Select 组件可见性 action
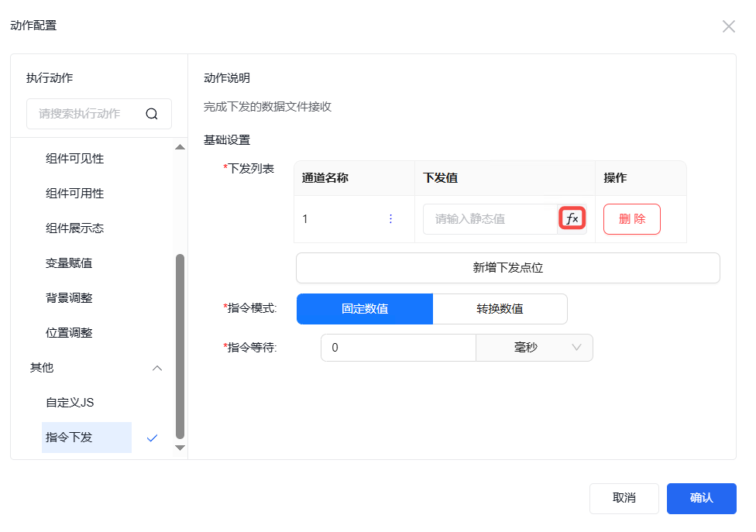Screen dimensions: 756x532 (75, 159)
